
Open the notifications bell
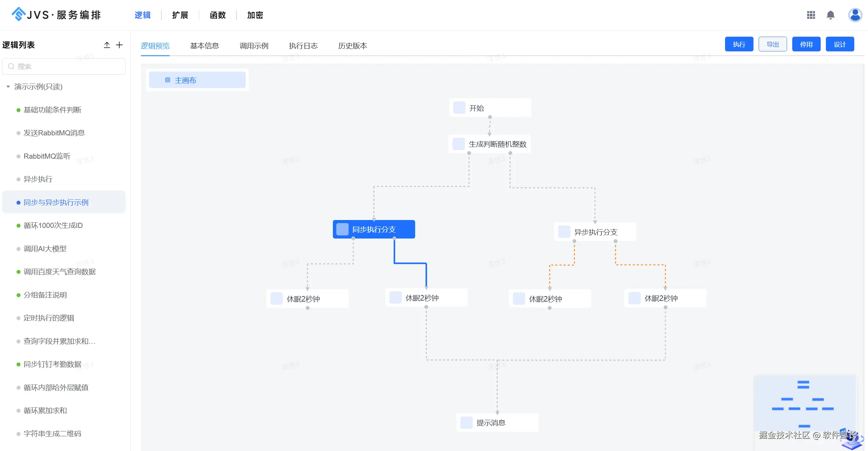click(x=830, y=15)
